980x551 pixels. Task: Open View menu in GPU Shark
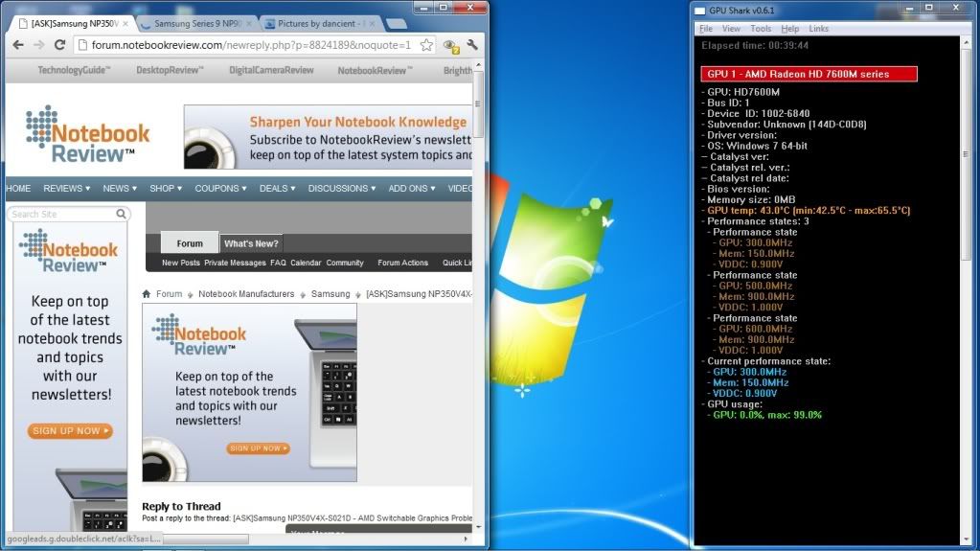pos(731,29)
